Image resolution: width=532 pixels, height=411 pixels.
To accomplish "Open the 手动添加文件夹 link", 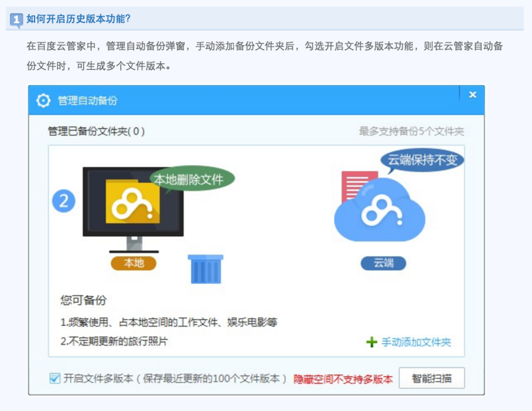I will [416, 342].
